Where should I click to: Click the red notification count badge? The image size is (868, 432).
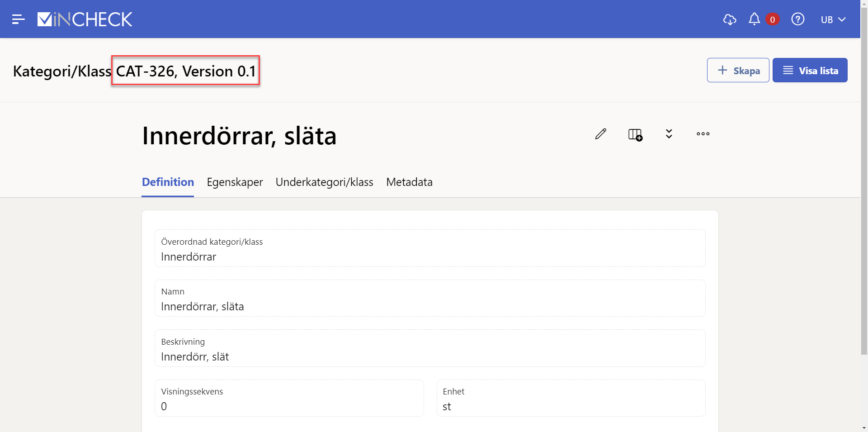[772, 19]
